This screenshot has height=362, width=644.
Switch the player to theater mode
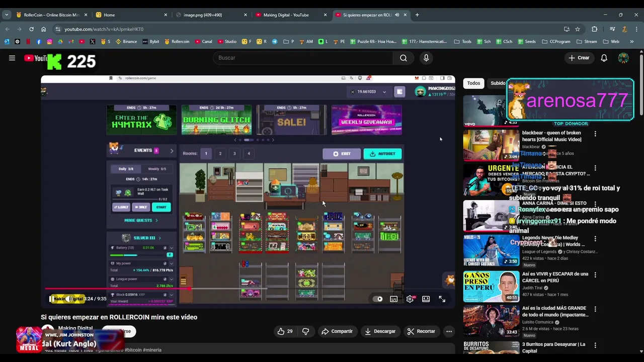tap(426, 299)
